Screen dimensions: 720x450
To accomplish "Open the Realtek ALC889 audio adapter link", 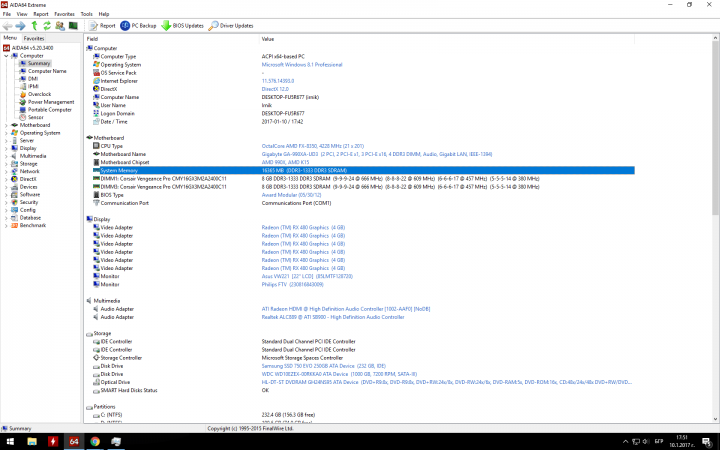I will coord(333,317).
